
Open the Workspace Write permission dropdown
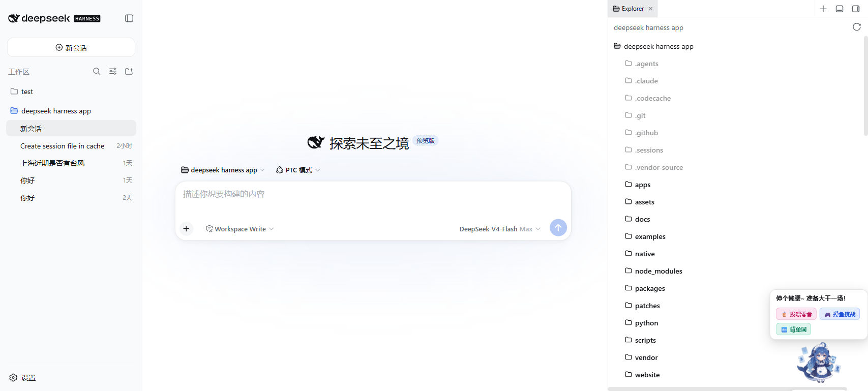(x=240, y=229)
